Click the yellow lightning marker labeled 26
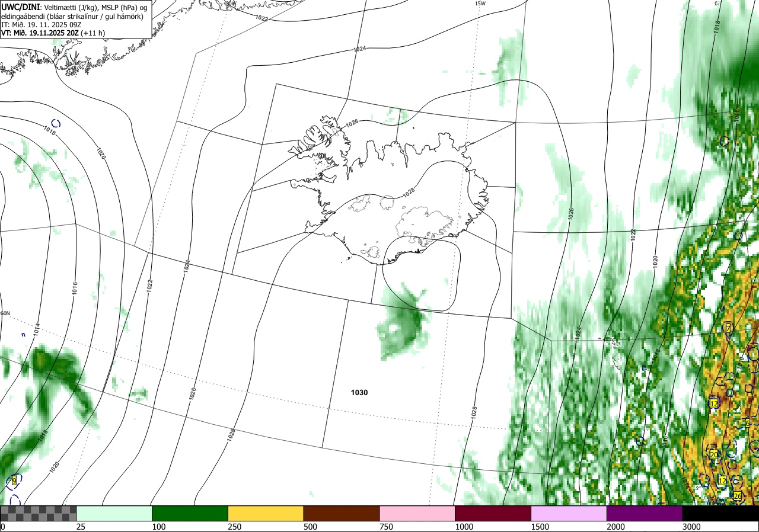This screenshot has height=532, width=759. pos(738,496)
